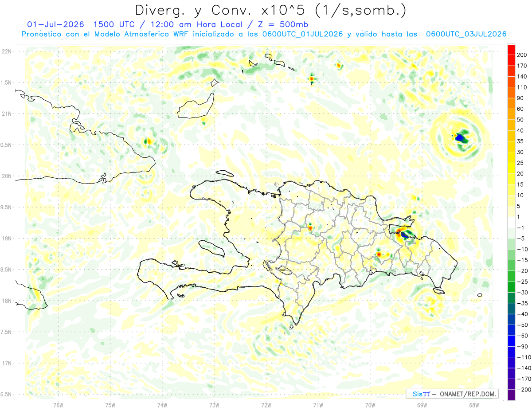Click the longitude label '76W'
The image size is (532, 411).
(58, 404)
